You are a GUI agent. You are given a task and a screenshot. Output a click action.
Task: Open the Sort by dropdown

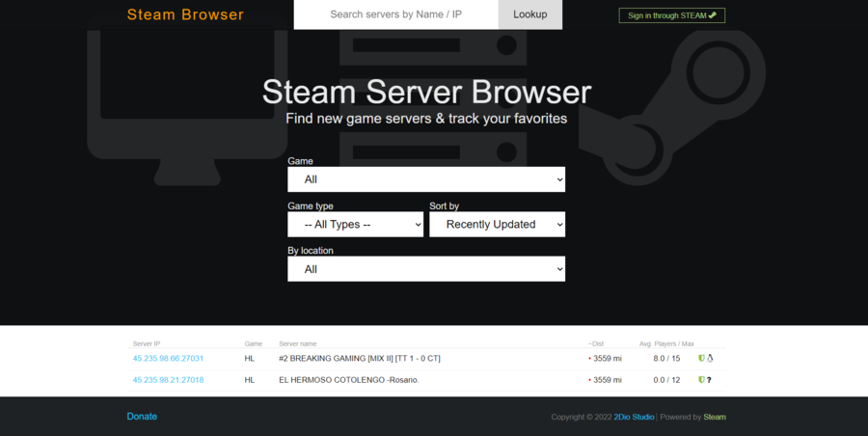tap(497, 225)
